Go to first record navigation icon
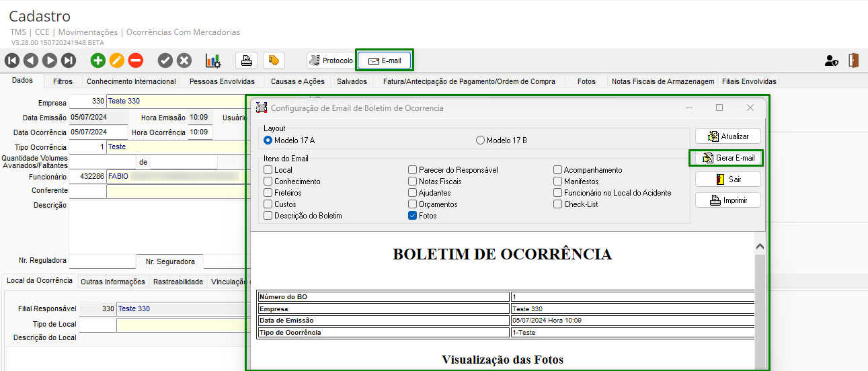This screenshot has height=371, width=868. [x=12, y=60]
